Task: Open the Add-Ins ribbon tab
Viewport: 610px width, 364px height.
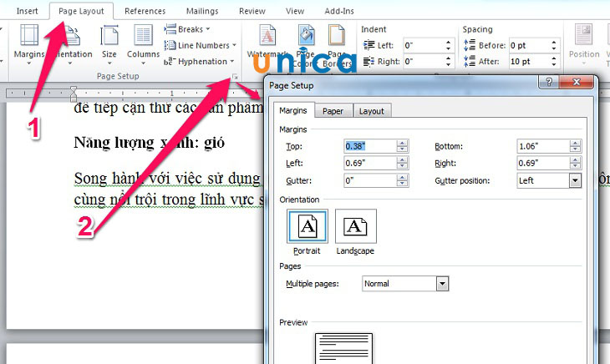Action: pos(339,11)
